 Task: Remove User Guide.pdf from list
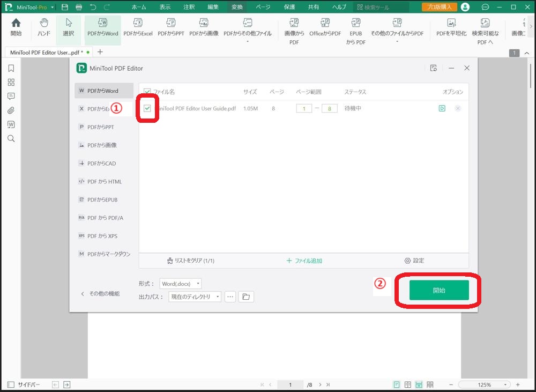458,108
